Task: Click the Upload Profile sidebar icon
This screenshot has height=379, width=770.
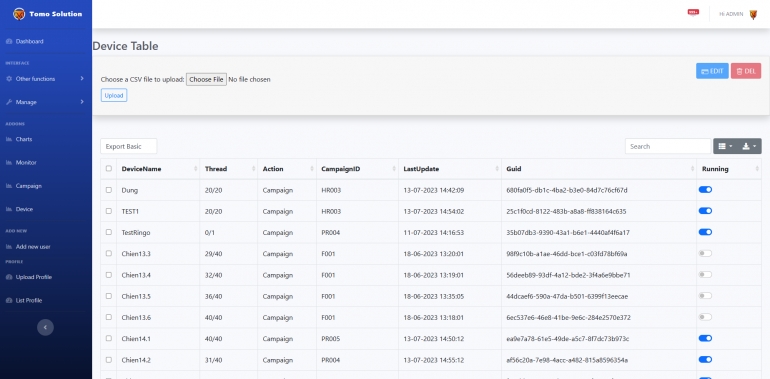Action: 9,277
